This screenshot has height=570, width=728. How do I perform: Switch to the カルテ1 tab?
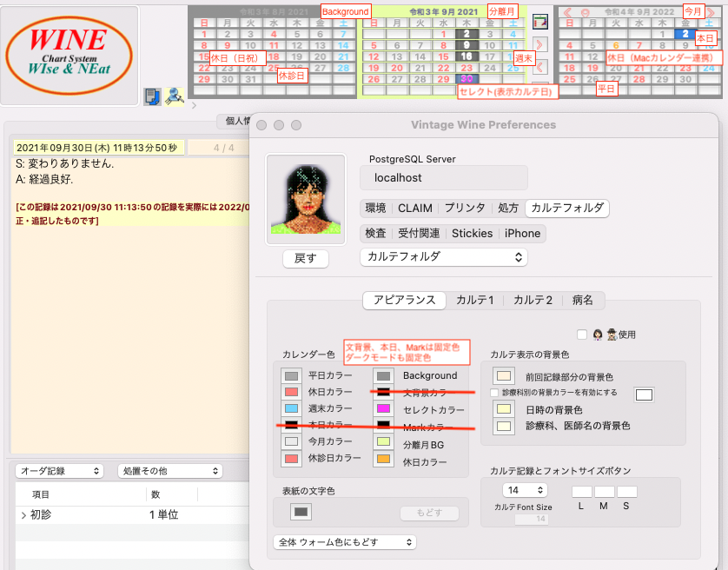(474, 300)
